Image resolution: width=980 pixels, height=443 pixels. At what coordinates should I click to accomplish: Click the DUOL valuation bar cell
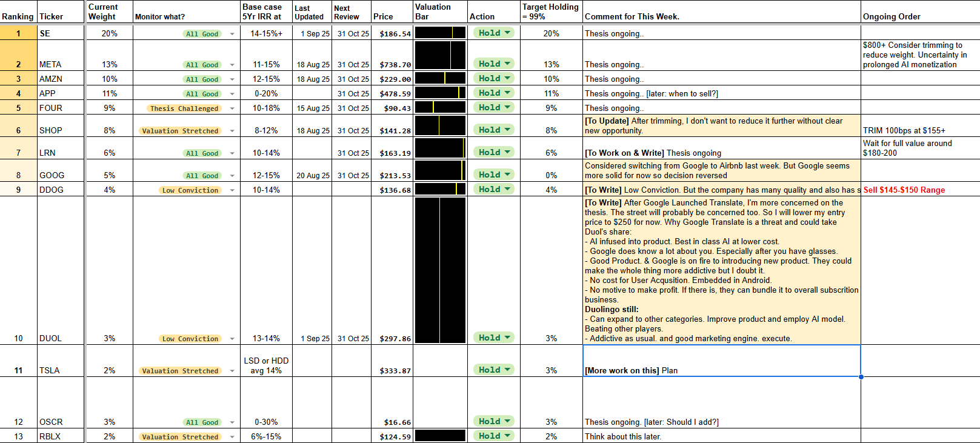(x=441, y=270)
